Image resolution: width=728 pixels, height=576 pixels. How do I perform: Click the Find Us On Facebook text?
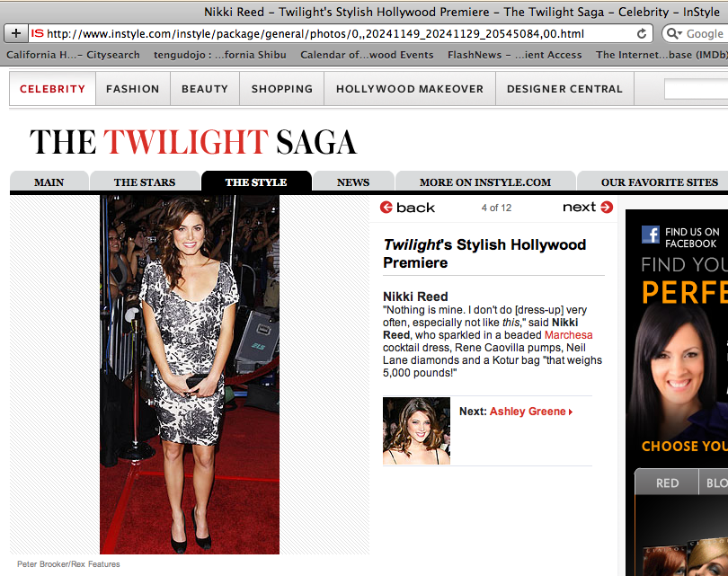[692, 237]
